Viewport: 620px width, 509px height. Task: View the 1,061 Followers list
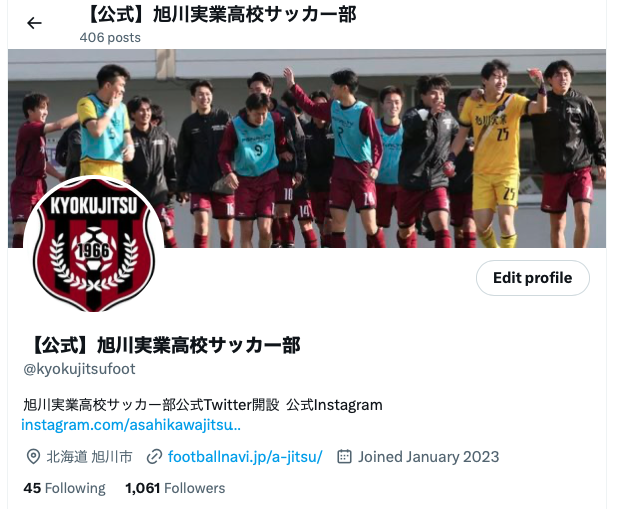click(x=175, y=488)
